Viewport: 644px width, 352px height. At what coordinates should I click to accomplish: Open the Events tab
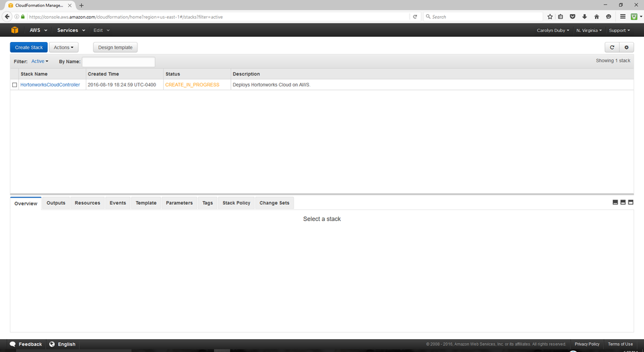pos(118,203)
